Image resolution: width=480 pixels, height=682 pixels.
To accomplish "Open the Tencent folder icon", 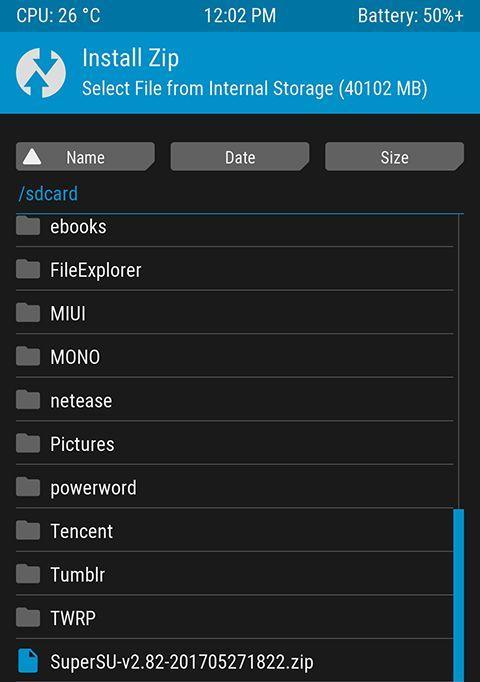I will [28, 530].
